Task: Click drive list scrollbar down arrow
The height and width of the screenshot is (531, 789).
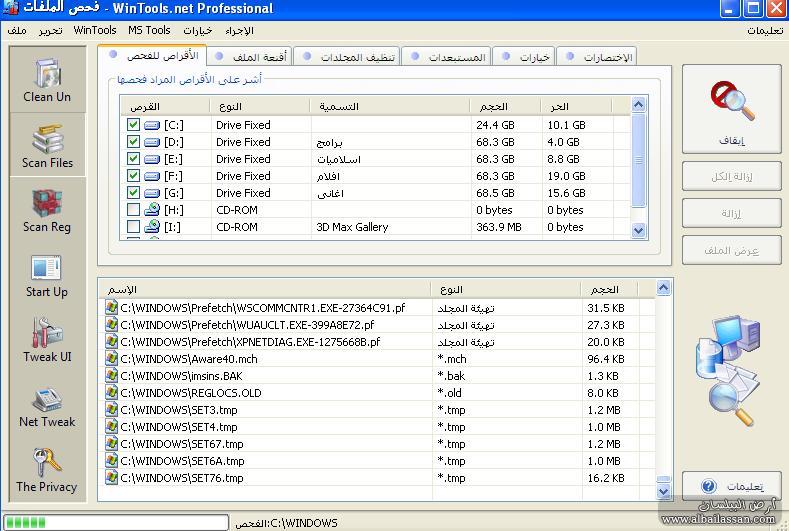Action: [x=639, y=231]
